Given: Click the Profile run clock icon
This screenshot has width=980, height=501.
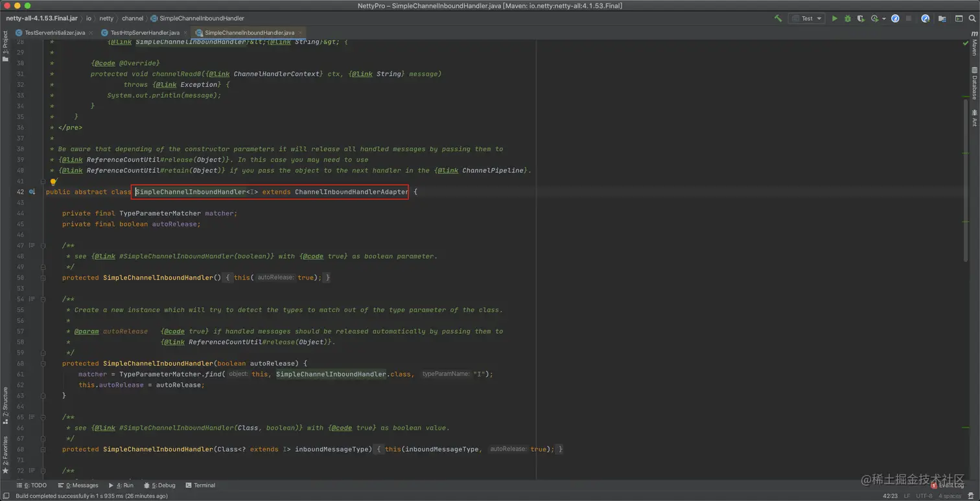Looking at the screenshot, I should pos(874,19).
